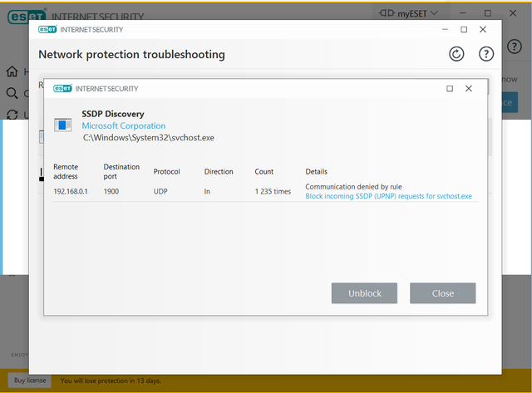Click the Unblock button
The height and width of the screenshot is (393, 532).
[364, 293]
